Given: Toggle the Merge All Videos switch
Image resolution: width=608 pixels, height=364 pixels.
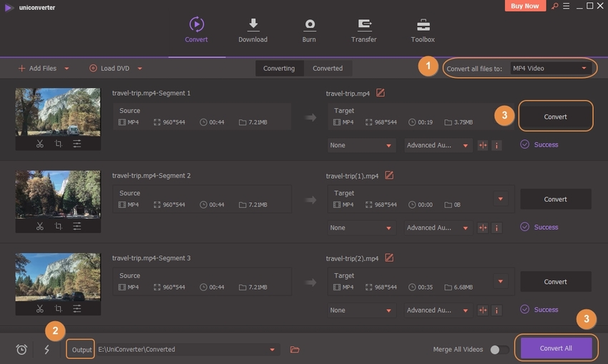Looking at the screenshot, I should pos(499,350).
